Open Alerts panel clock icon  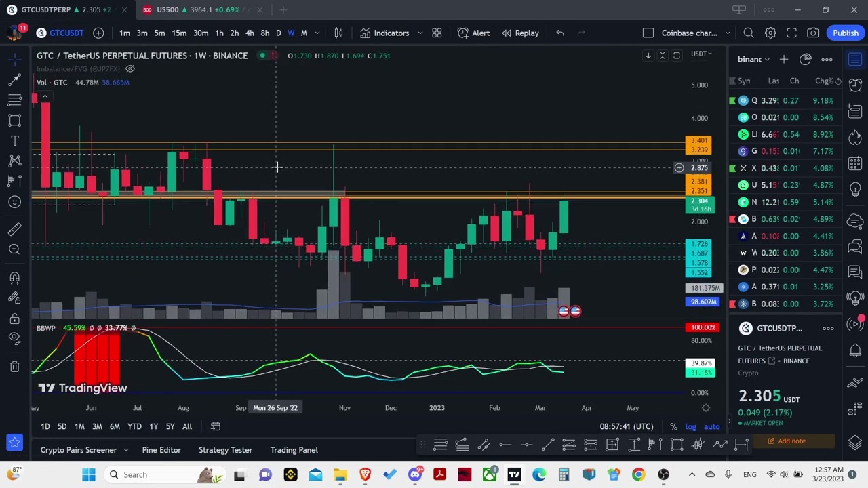[x=855, y=85]
